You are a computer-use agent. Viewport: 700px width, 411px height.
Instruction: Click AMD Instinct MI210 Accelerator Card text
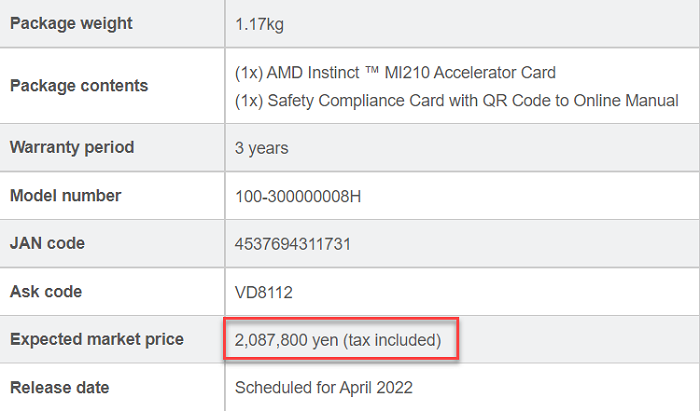pos(395,72)
